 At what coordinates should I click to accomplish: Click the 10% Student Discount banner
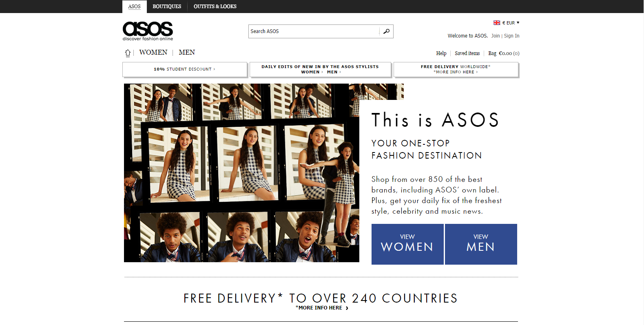(185, 69)
